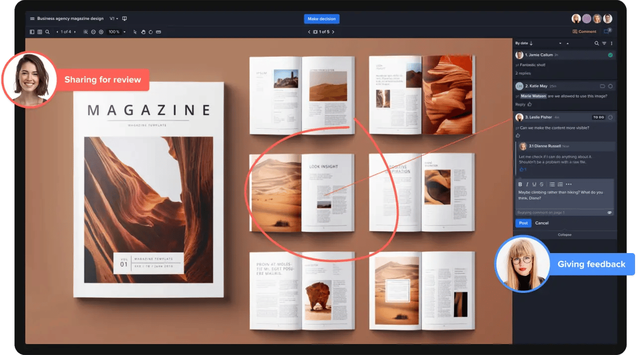Open the Comment tab
Image resolution: width=644 pixels, height=355 pixels.
click(584, 32)
